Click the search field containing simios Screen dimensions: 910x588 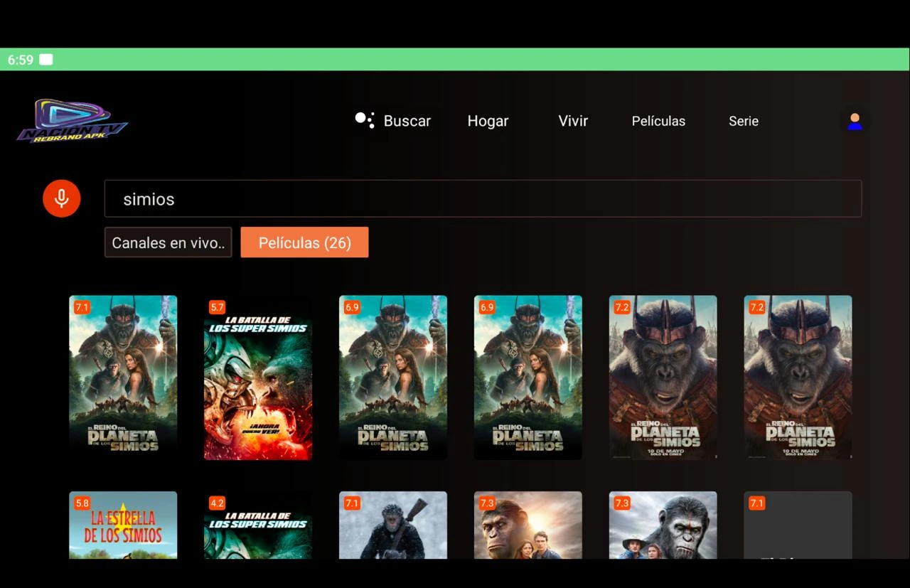click(x=483, y=198)
